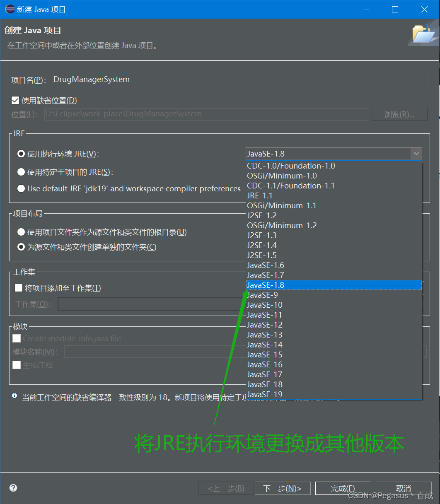
Task: Select 使用特定于项目的JRE radio button
Action: click(21, 171)
